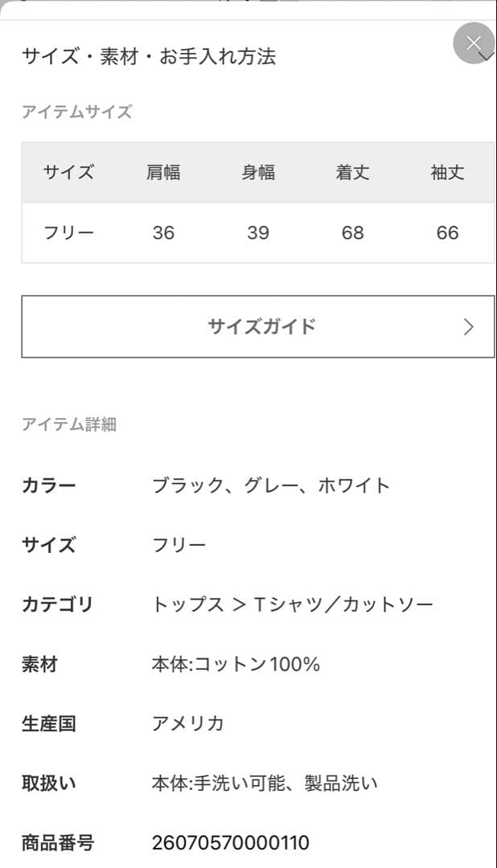This screenshot has height=868, width=497.
Task: Open the サイズガイド chevron arrow
Action: click(469, 327)
